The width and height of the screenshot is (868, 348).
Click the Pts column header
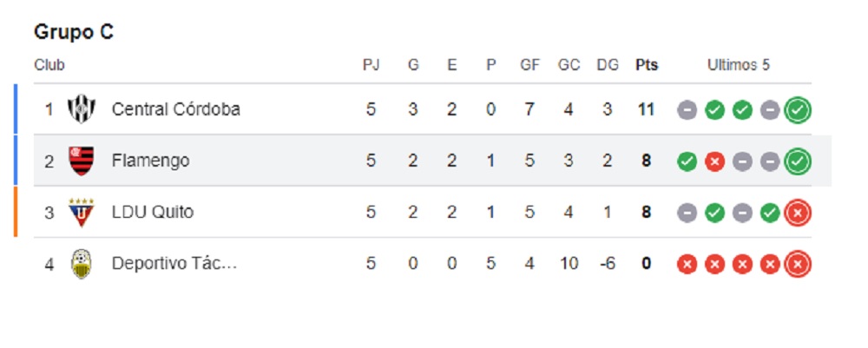point(647,65)
